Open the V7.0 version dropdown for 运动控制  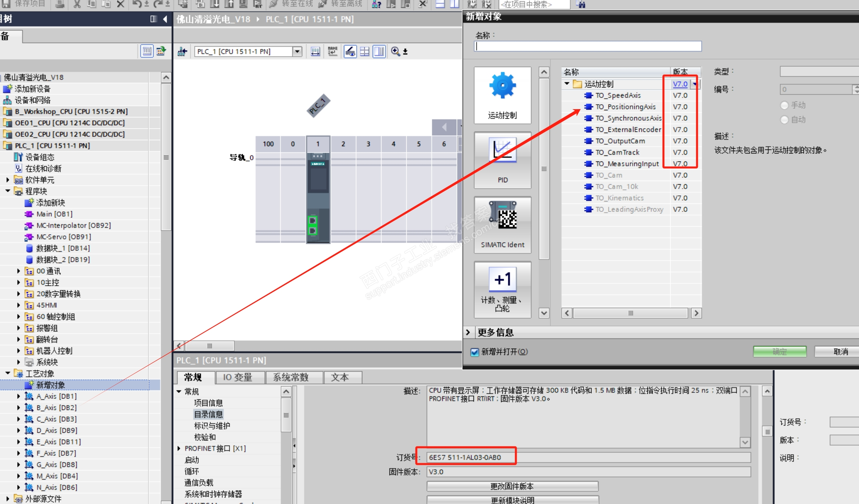coord(695,84)
